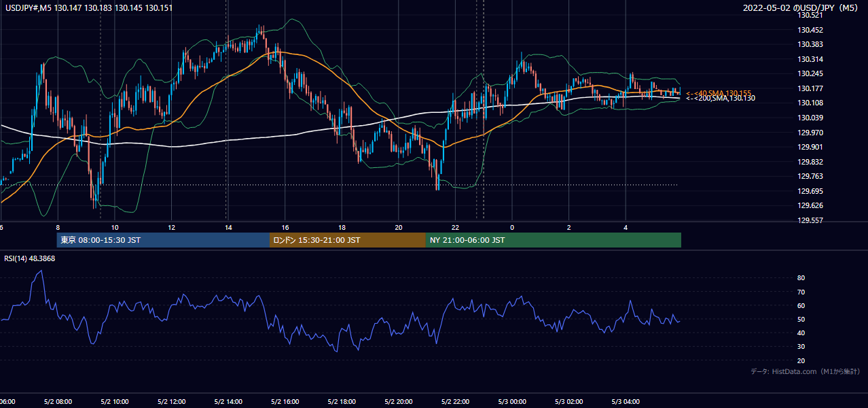Click hour 18 on the price chart time axis

(342, 227)
